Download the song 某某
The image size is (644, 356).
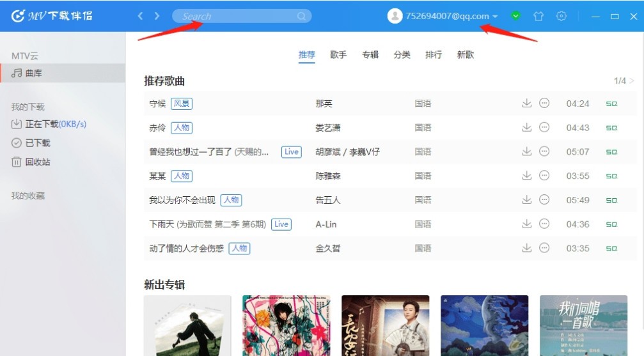pyautogui.click(x=526, y=175)
